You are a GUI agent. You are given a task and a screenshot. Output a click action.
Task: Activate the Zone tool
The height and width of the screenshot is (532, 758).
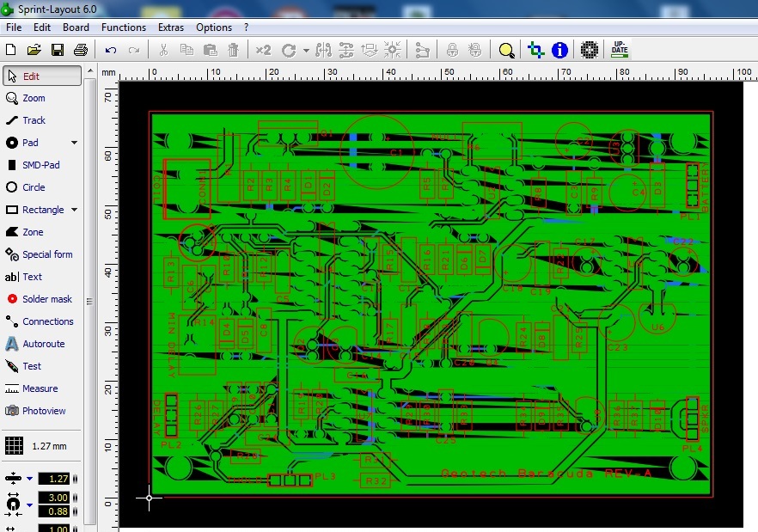(x=33, y=232)
